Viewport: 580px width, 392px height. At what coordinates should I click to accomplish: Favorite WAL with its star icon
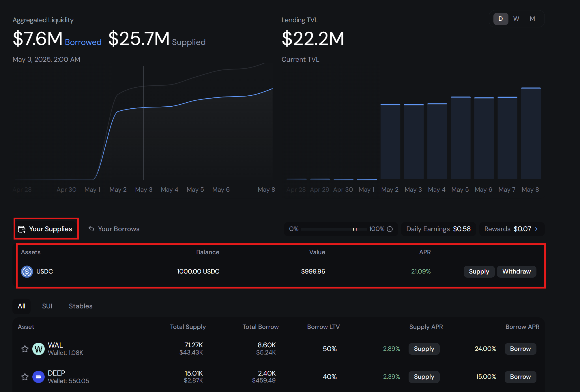pos(25,349)
